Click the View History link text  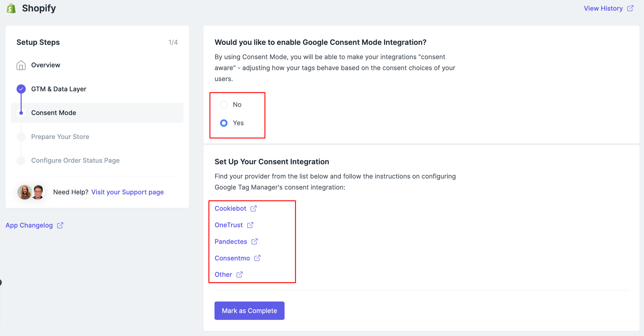[603, 8]
